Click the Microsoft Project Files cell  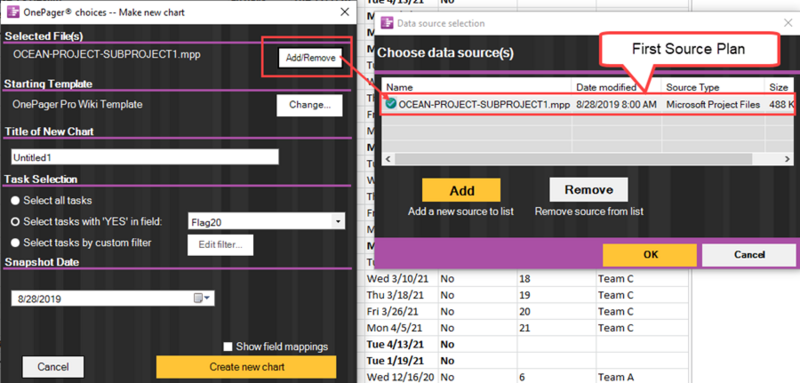(713, 105)
